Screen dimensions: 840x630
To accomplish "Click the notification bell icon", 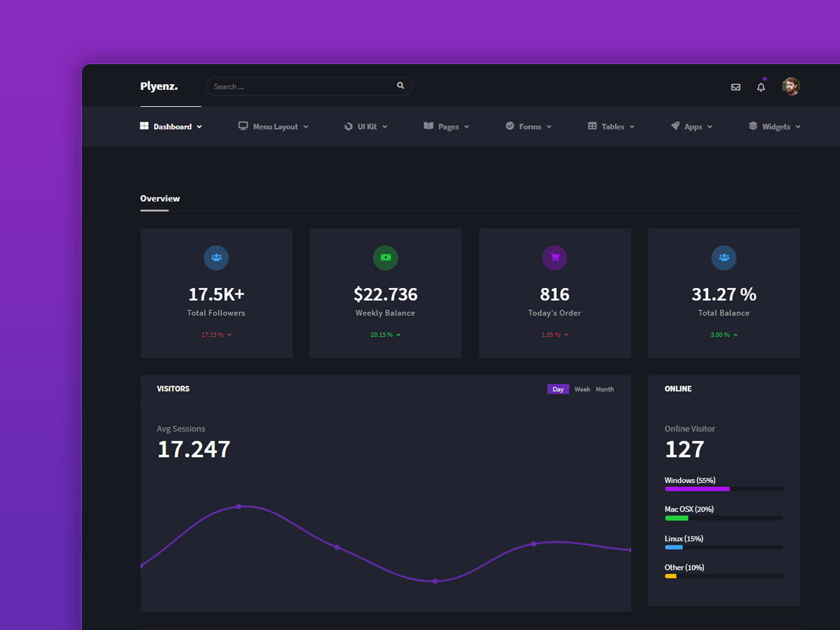I will click(x=761, y=87).
